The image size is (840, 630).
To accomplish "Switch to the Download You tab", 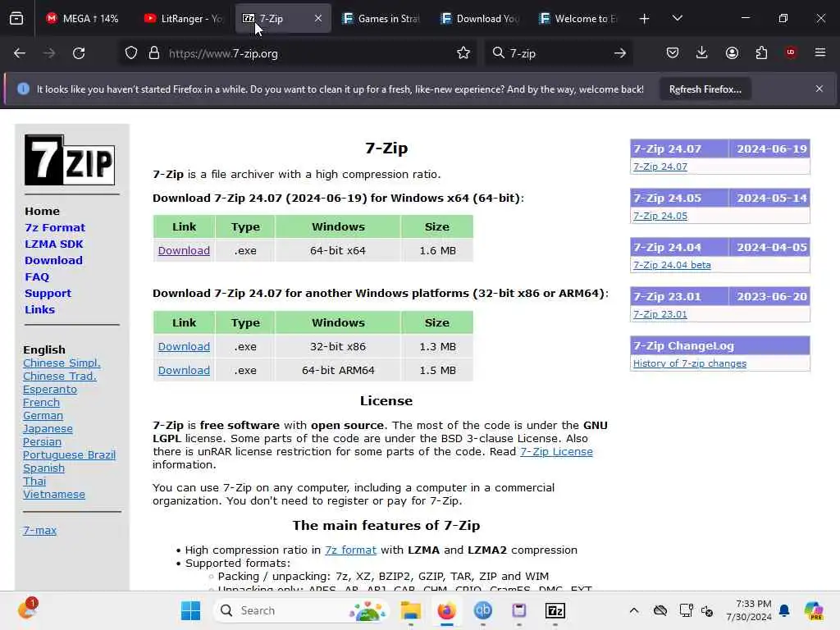I will click(480, 18).
